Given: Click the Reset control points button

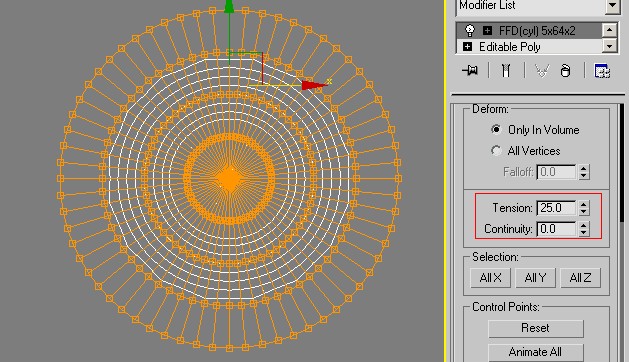Looking at the screenshot, I should (x=536, y=328).
